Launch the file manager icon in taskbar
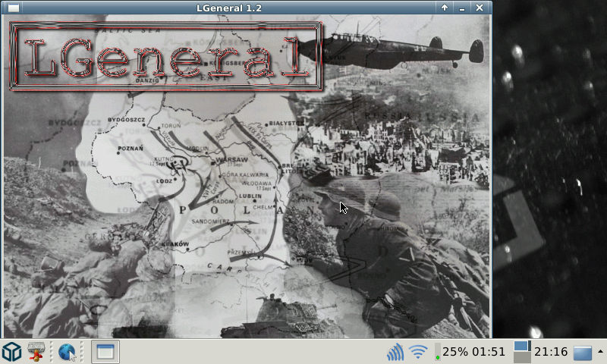Image resolution: width=607 pixels, height=364 pixels. pyautogui.click(x=36, y=352)
